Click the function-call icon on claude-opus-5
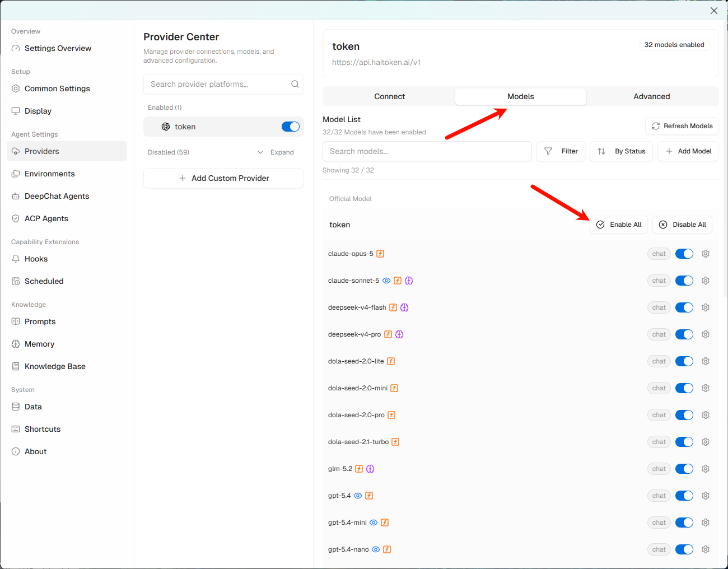This screenshot has height=569, width=728. [x=380, y=254]
